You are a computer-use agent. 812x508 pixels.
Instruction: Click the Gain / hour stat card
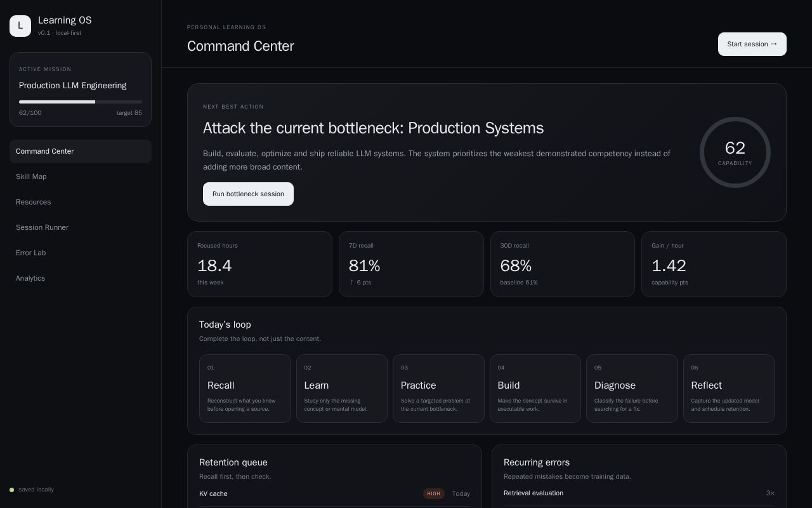pos(714,264)
